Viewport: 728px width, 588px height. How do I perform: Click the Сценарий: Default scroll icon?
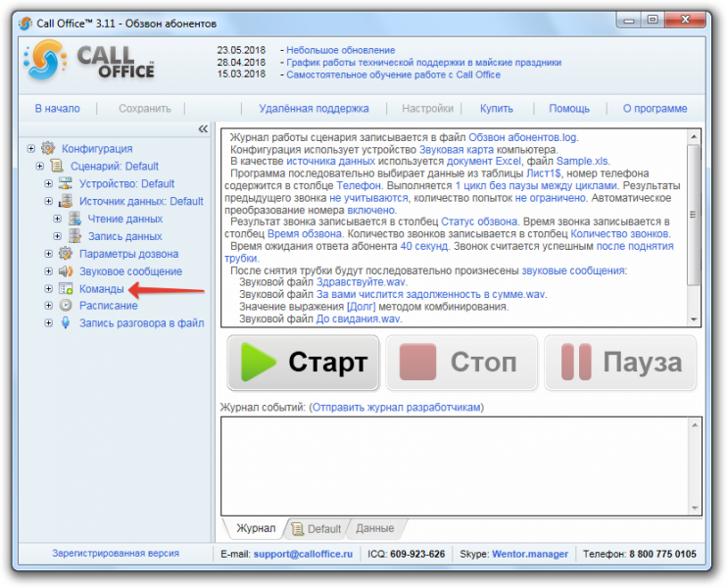pyautogui.click(x=57, y=166)
